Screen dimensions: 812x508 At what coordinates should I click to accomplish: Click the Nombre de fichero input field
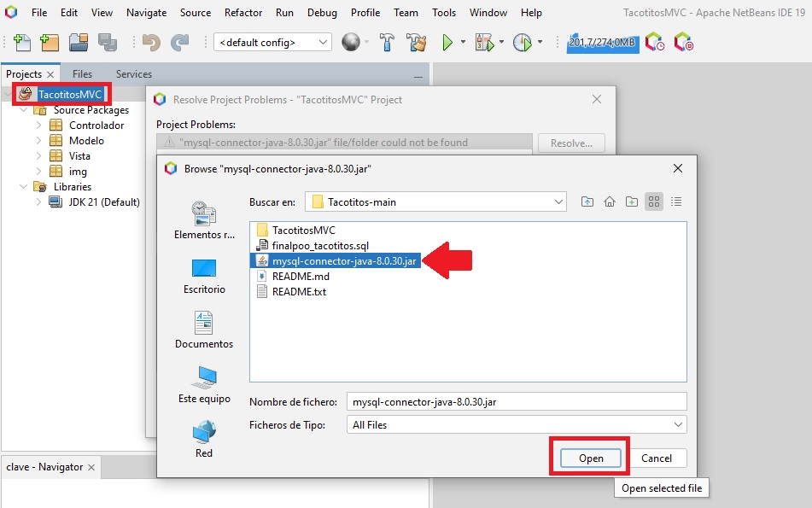click(517, 402)
